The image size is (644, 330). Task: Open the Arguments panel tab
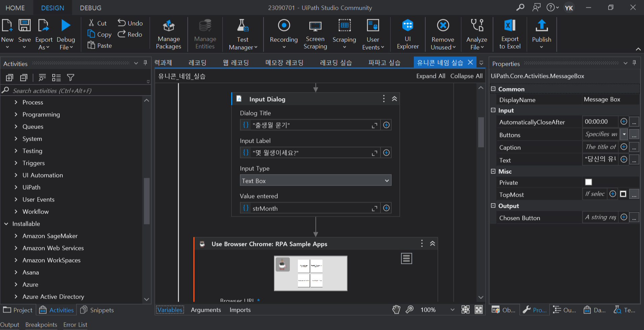tap(206, 310)
